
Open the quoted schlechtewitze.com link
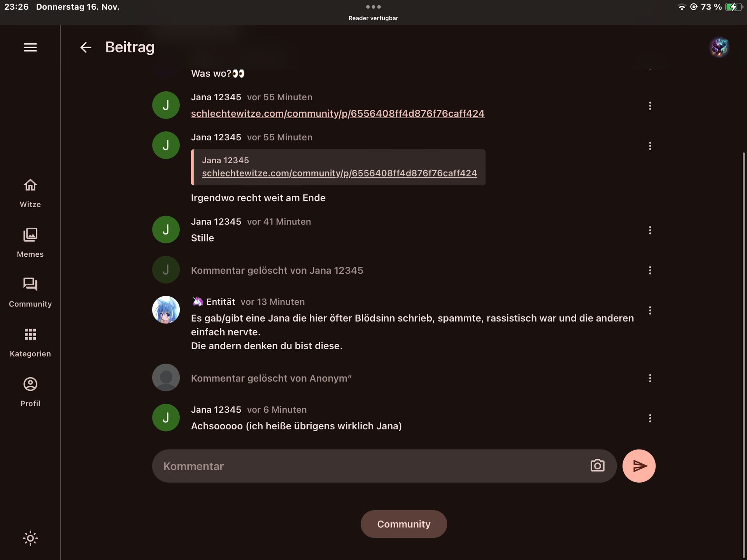[339, 173]
